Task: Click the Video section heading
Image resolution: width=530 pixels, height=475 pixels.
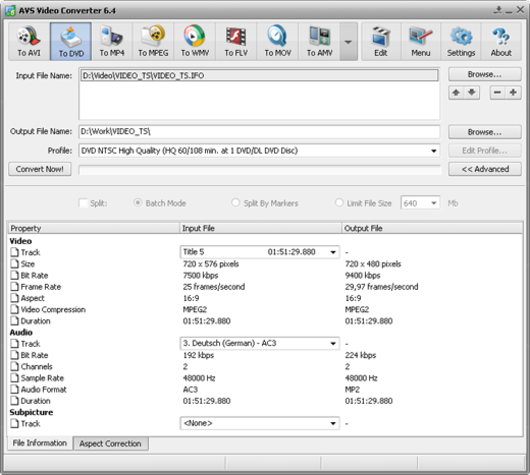Action: tap(21, 241)
